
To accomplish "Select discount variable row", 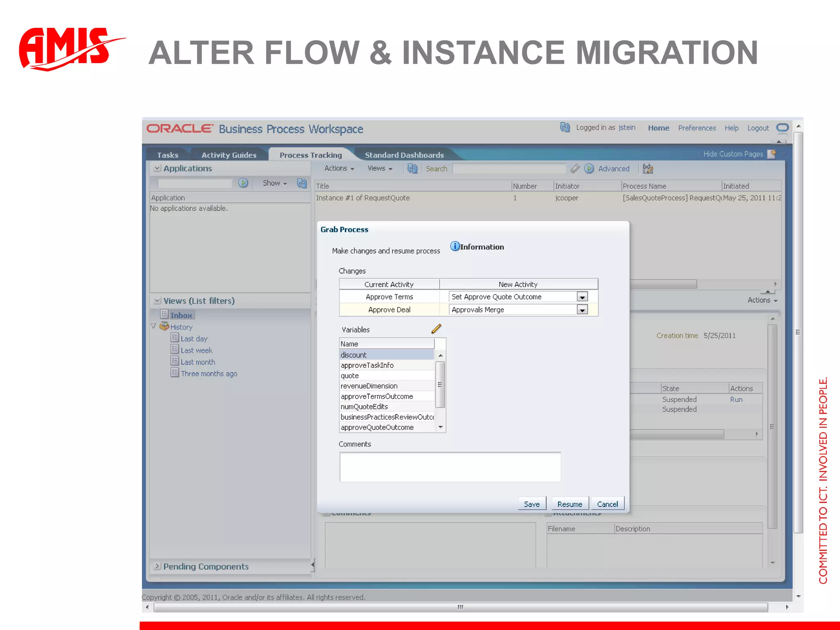I will (x=387, y=355).
